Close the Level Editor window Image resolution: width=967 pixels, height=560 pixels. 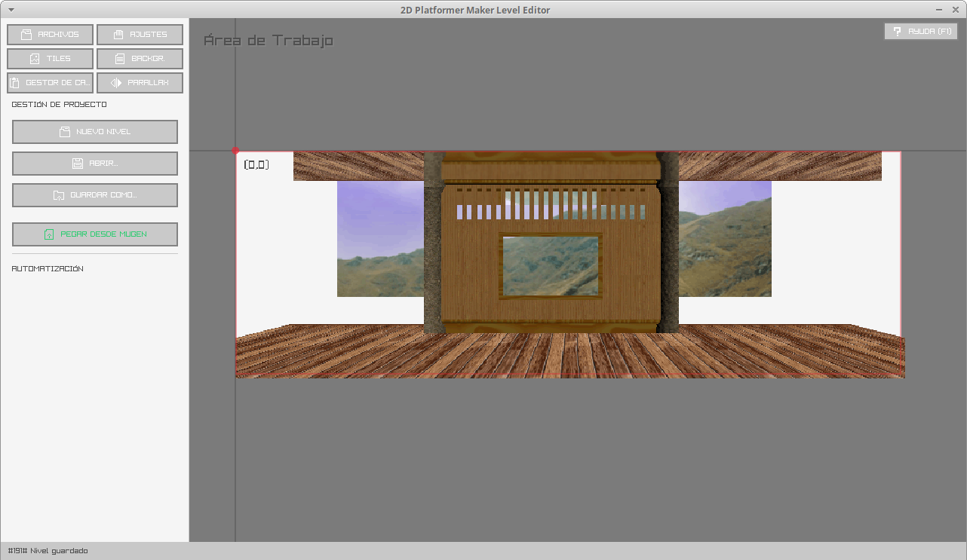[956, 10]
